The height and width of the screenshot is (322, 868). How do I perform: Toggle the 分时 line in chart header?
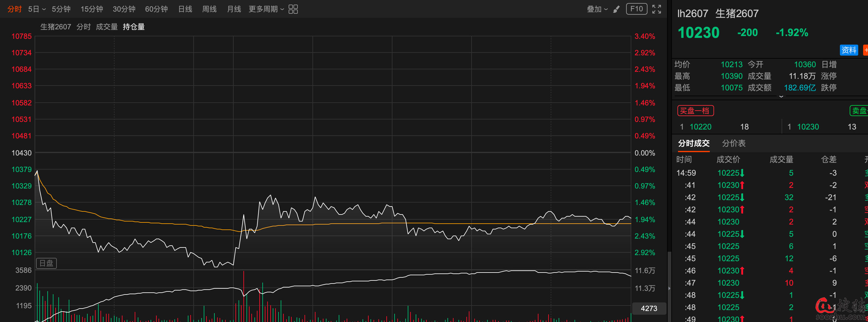click(83, 27)
